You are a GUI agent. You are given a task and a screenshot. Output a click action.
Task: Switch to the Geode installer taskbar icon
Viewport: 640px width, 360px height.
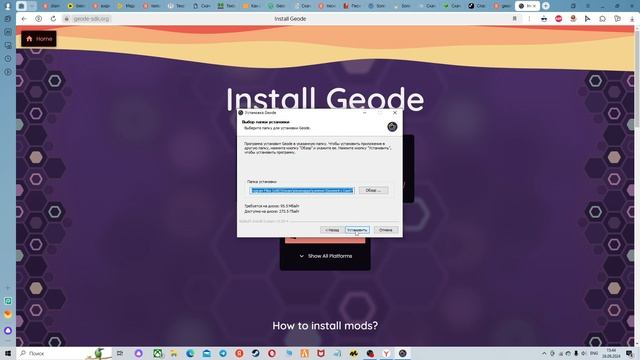[402, 353]
